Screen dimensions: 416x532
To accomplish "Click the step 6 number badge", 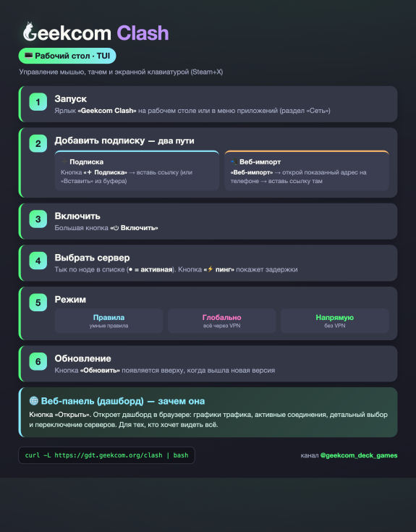I will click(x=38, y=362).
